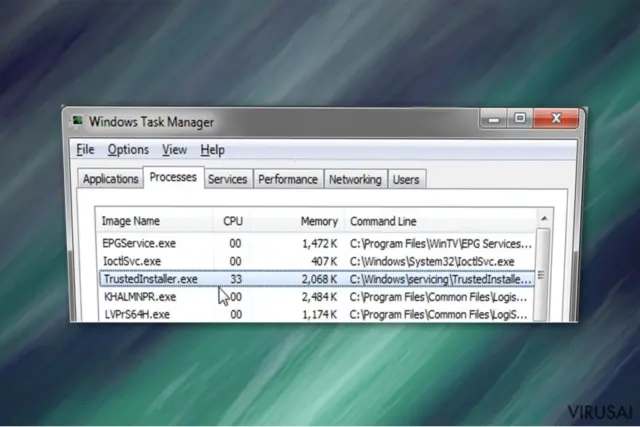This screenshot has height=427, width=640.
Task: Open the File menu
Action: [x=85, y=150]
